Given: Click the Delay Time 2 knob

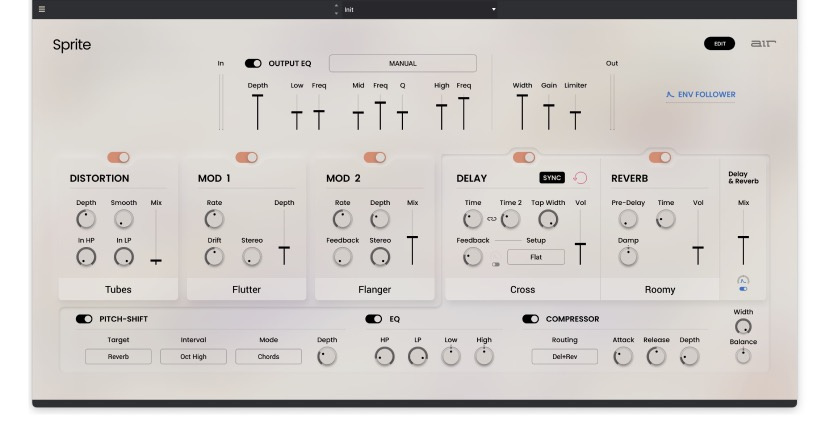Looking at the screenshot, I should click(510, 219).
